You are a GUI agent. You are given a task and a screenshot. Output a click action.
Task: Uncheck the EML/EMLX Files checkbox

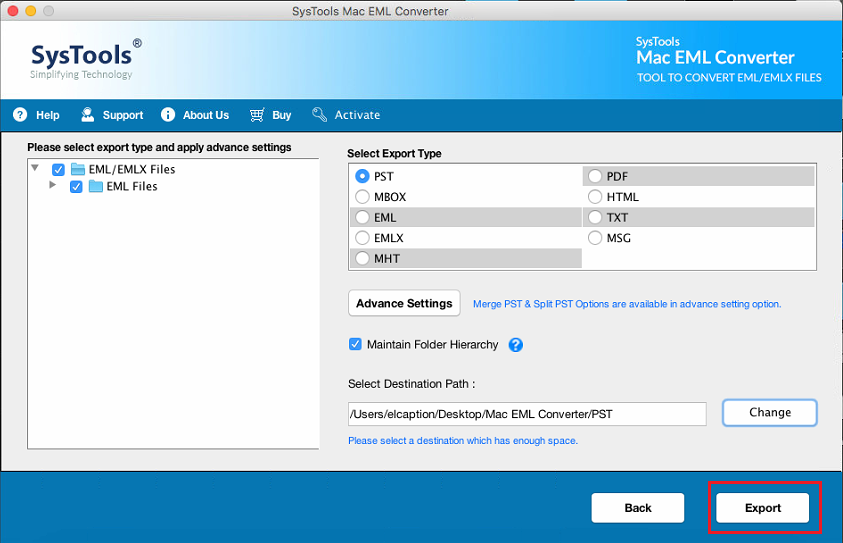click(x=58, y=170)
